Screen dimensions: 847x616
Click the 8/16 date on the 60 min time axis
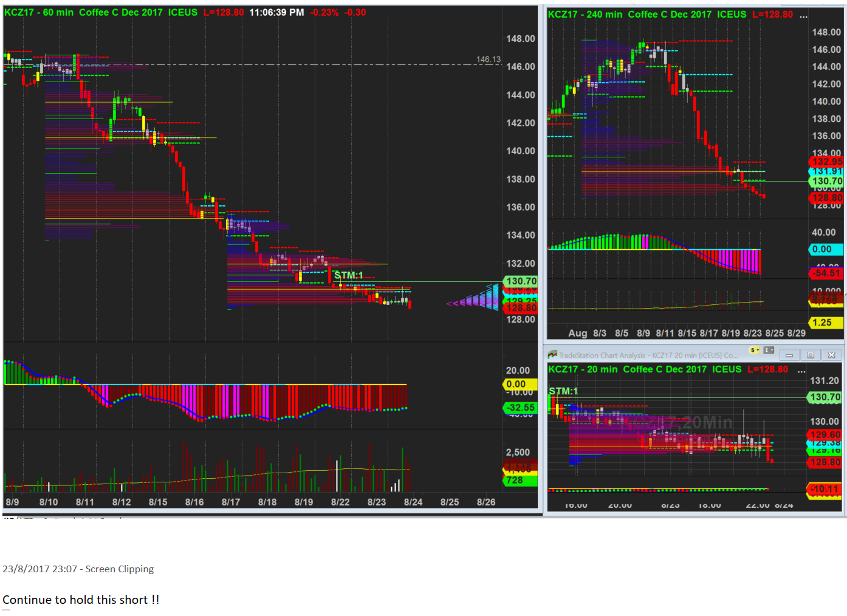[194, 502]
